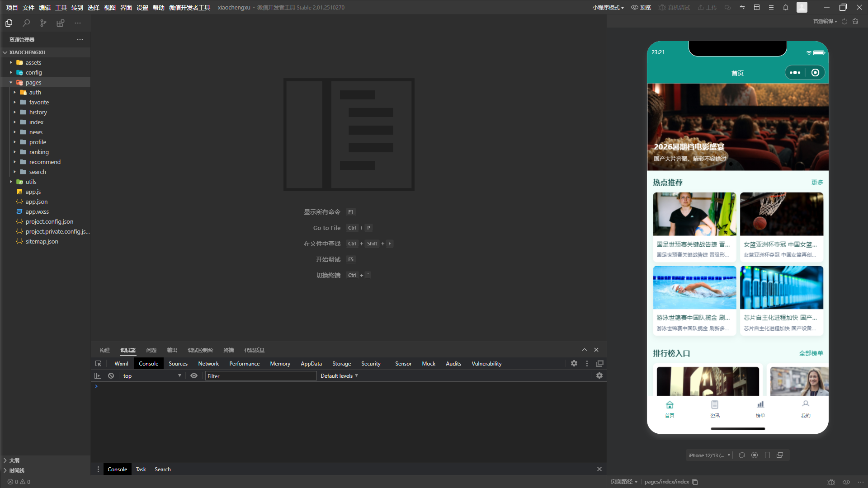Click the inspect element selector icon in devtools
Screen dimensions: 868x488
click(x=98, y=364)
